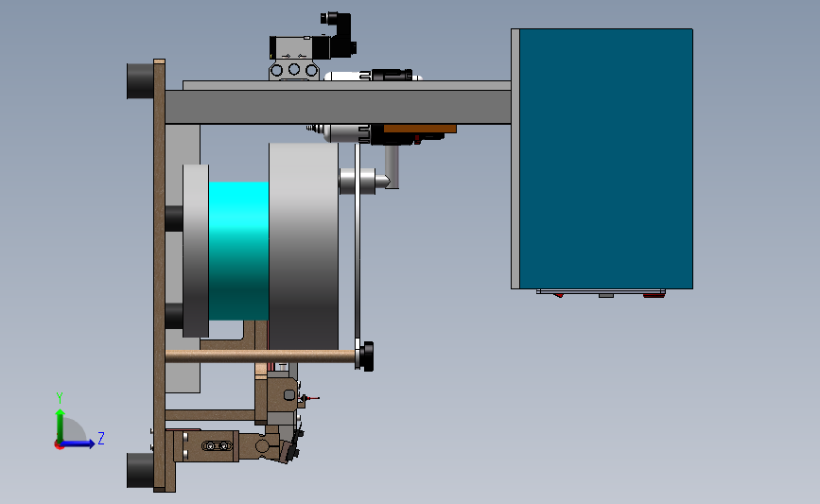The image size is (820, 504).
Task: Select the large dark teal enclosure box
Action: click(605, 159)
